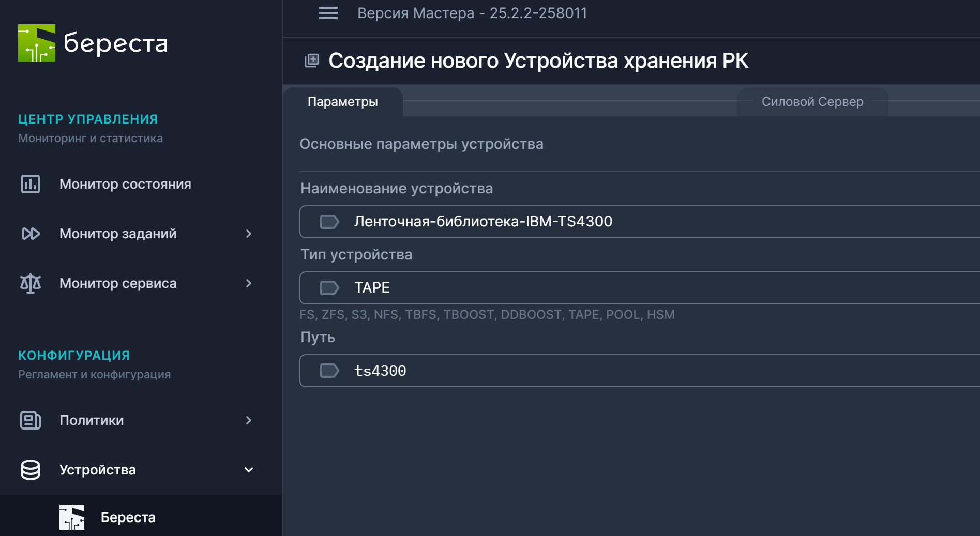This screenshot has width=980, height=536.
Task: Click the new storage device creation icon
Action: (311, 60)
